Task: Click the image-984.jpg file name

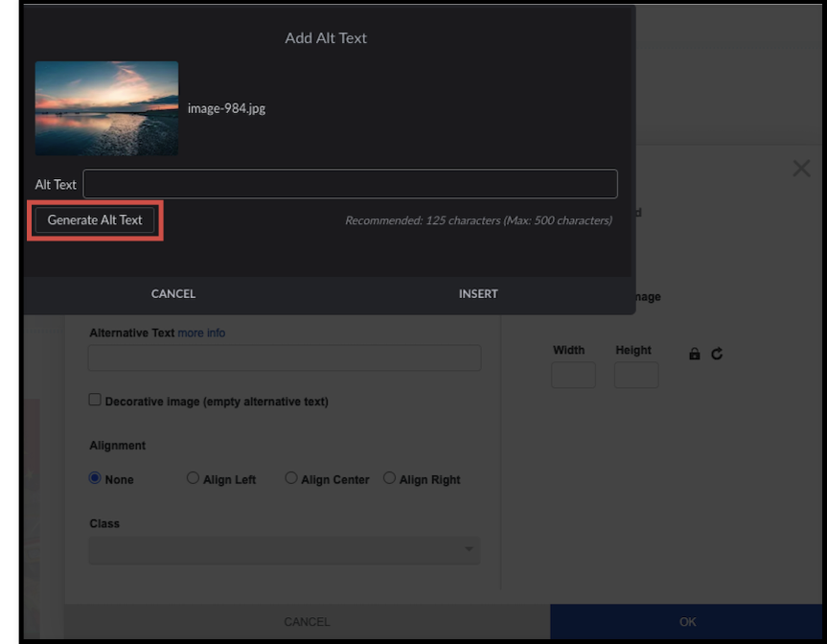Action: [227, 108]
